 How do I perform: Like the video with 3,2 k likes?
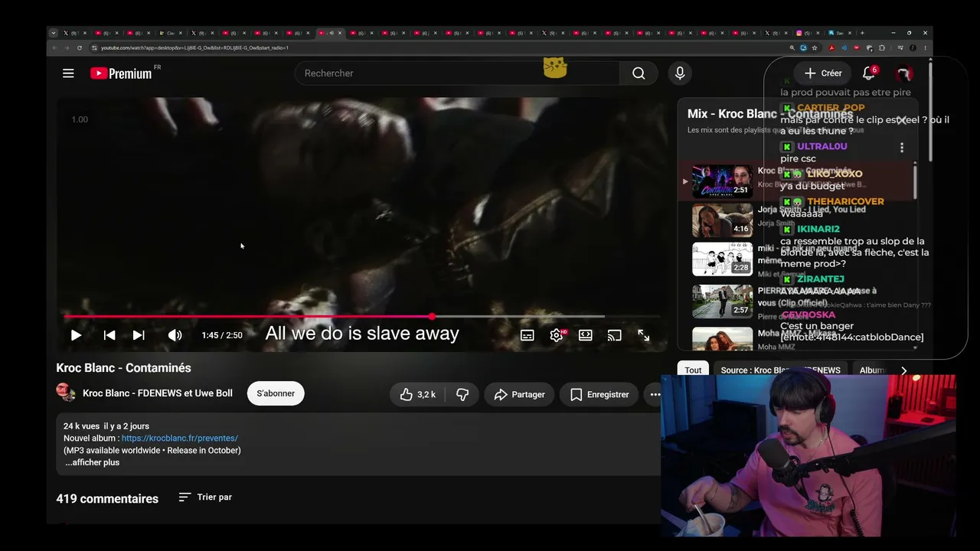pyautogui.click(x=418, y=395)
